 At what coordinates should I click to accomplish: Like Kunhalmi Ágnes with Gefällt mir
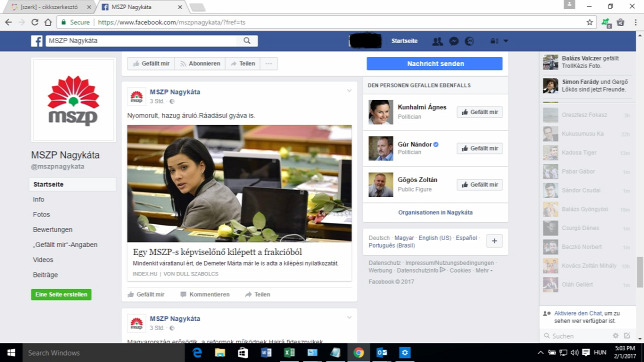pyautogui.click(x=480, y=112)
